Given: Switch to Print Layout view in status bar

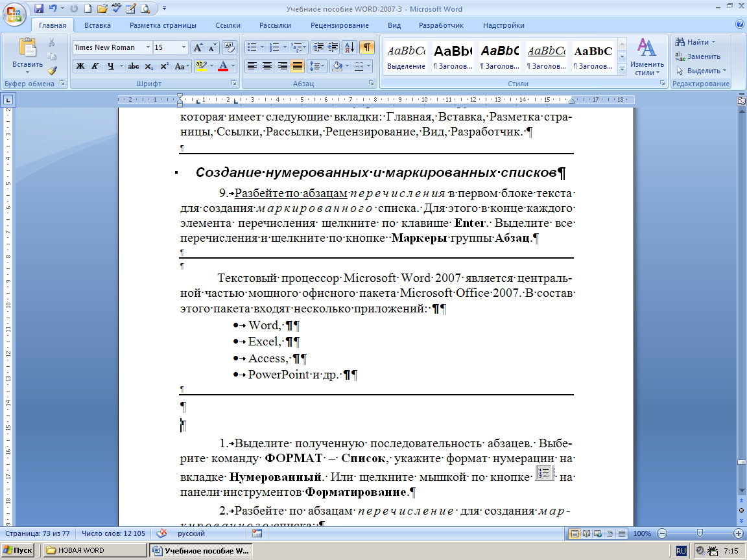Looking at the screenshot, I should pyautogui.click(x=575, y=534).
